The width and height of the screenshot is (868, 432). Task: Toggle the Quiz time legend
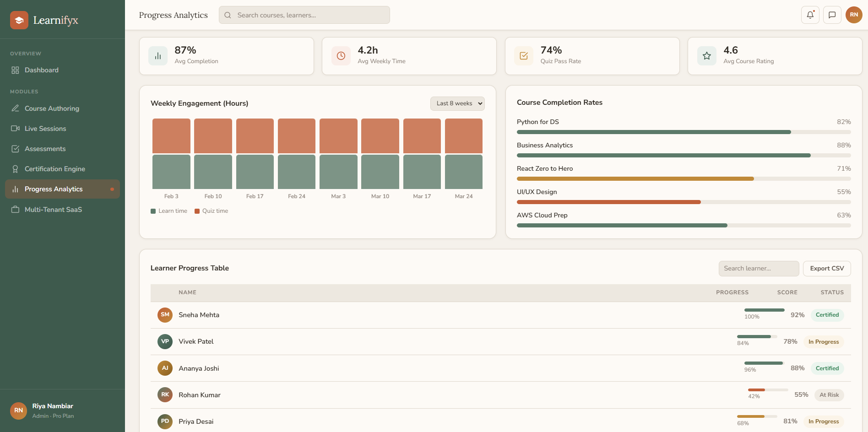pos(211,211)
